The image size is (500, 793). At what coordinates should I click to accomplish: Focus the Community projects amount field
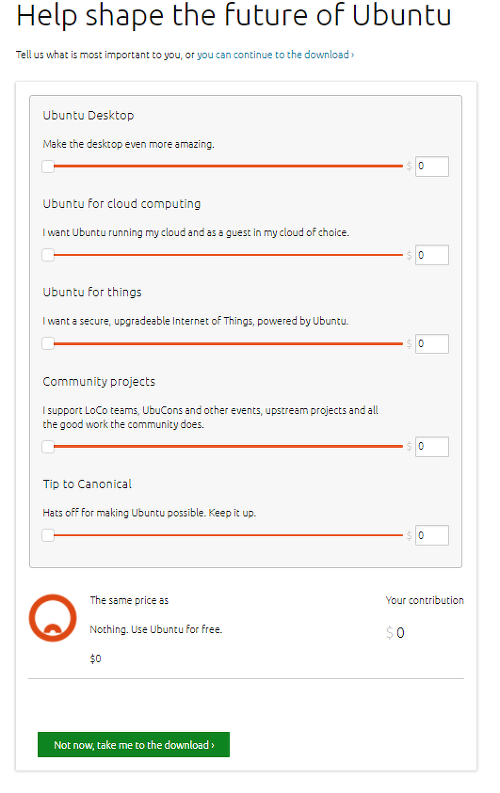[x=432, y=447]
